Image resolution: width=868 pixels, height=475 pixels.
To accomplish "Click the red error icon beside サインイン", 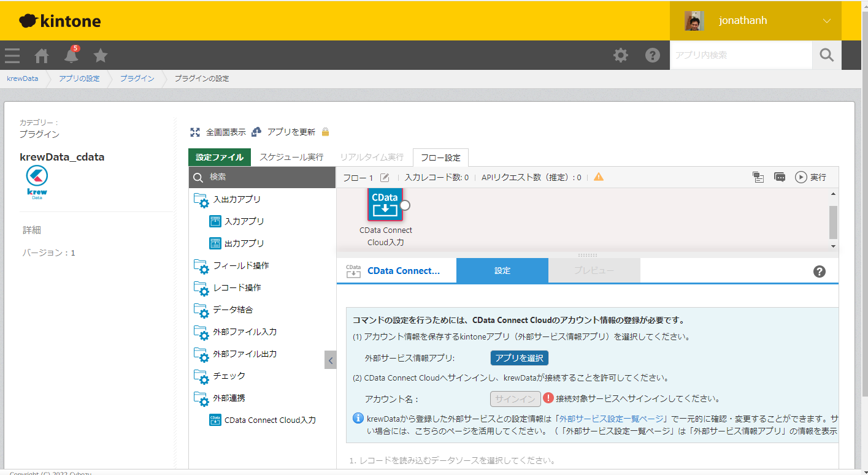I will coord(548,398).
